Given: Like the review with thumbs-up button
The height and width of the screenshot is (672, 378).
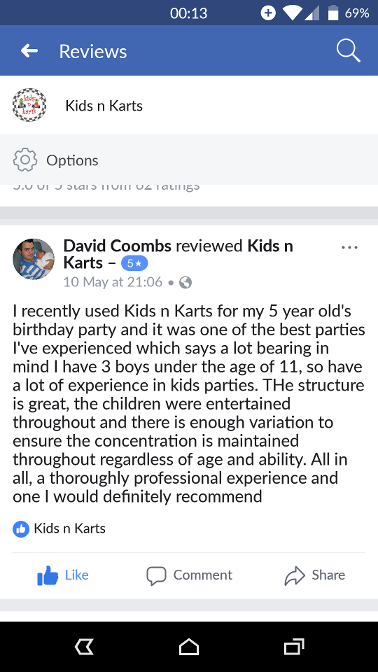Looking at the screenshot, I should pos(63,575).
